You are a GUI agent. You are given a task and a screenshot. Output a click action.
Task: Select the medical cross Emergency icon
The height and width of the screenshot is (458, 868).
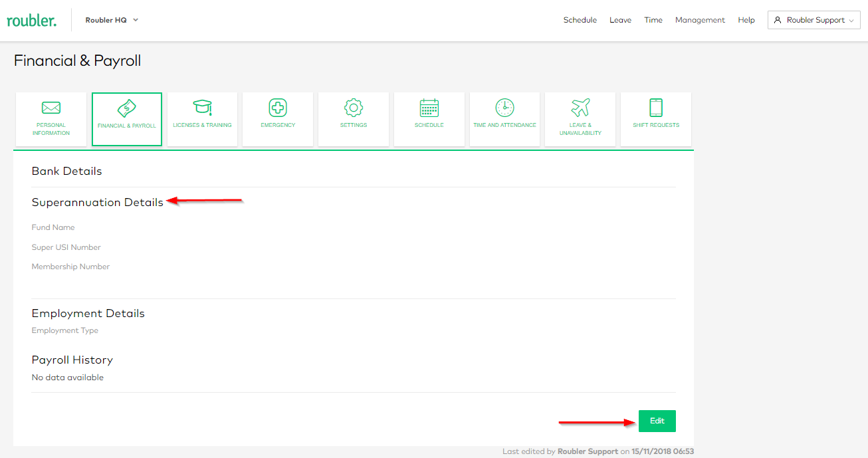coord(278,108)
